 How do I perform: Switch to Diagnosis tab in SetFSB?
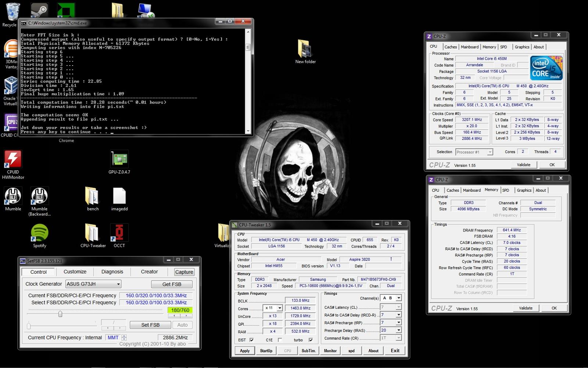coord(112,272)
